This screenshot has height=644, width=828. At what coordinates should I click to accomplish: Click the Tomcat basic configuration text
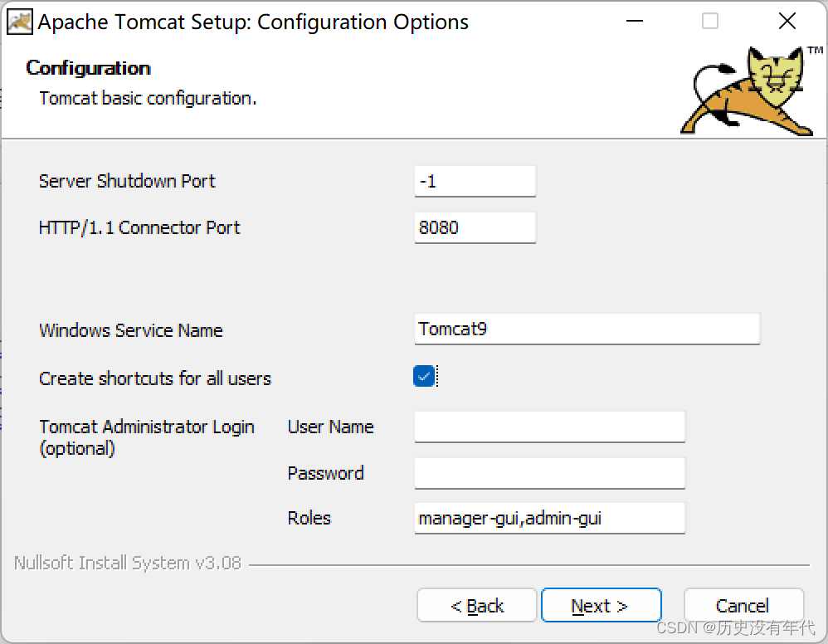[148, 98]
